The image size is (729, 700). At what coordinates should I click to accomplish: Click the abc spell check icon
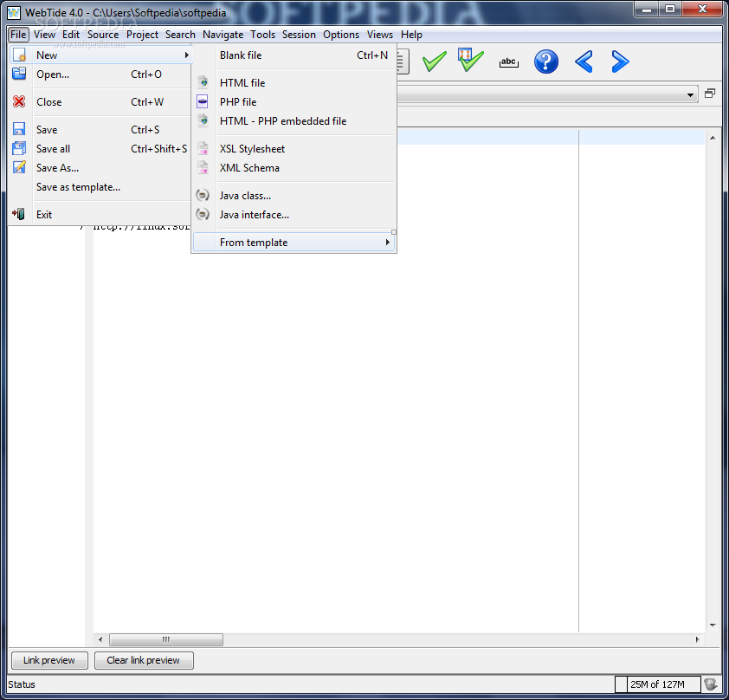coord(508,62)
